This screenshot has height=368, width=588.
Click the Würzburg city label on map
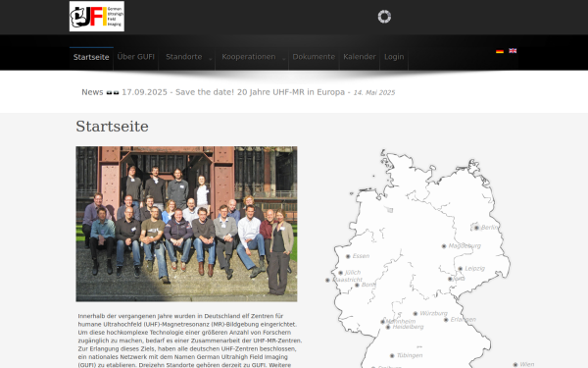pos(433,313)
